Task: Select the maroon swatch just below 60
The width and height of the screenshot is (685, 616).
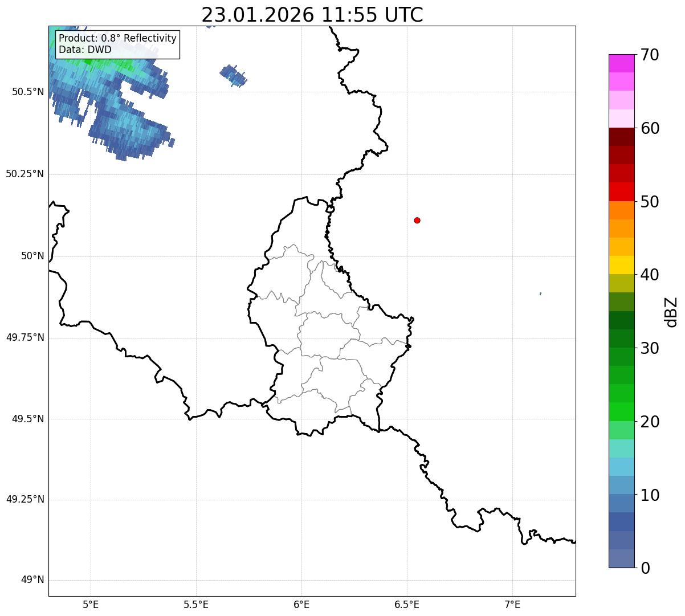Action: [621, 137]
